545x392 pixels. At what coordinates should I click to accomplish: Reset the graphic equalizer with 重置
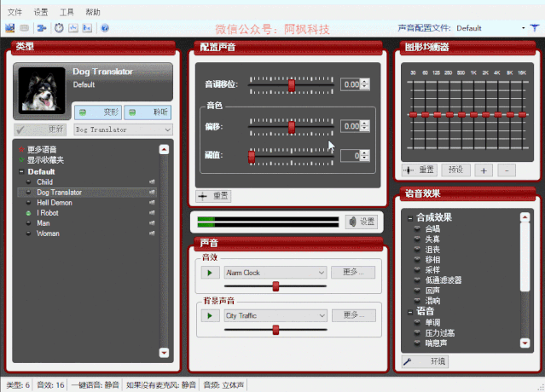(x=419, y=170)
